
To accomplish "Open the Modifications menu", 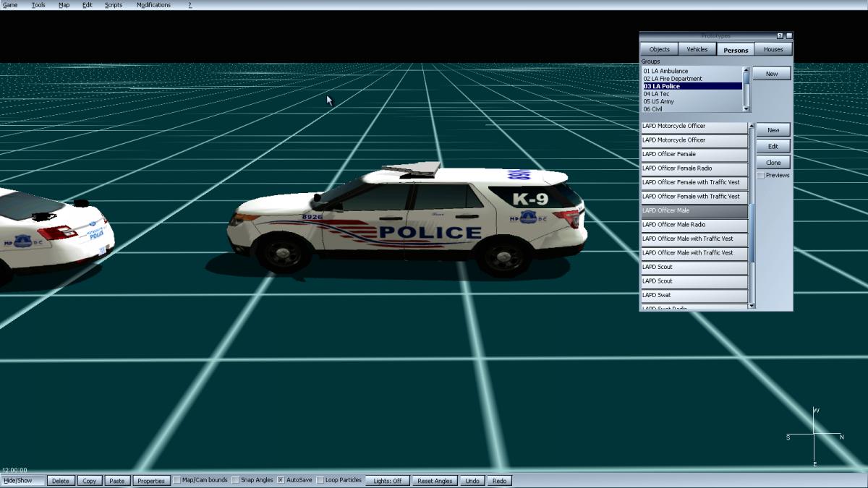I will [x=154, y=5].
